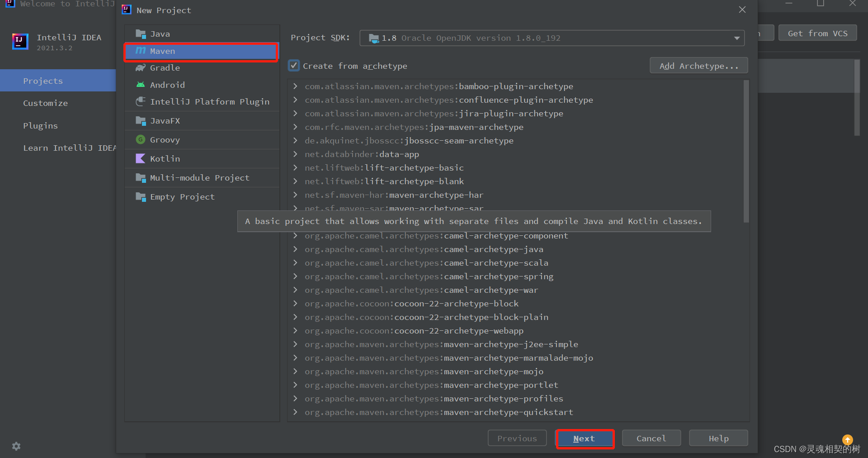Select Groovy project type
The height and width of the screenshot is (458, 868).
pyautogui.click(x=202, y=139)
